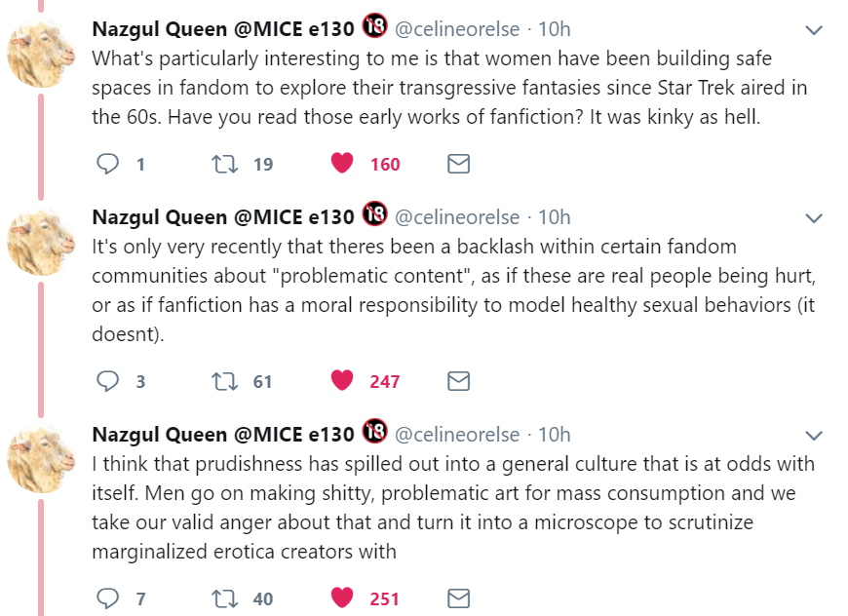Viewport: 848px width, 616px height.
Task: Open the first tweet's chevron options menu
Action: click(x=814, y=31)
